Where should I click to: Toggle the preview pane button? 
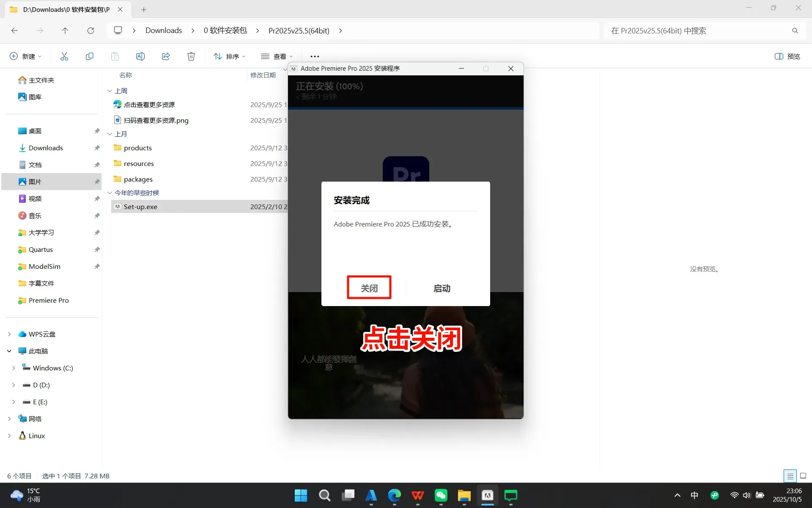click(787, 56)
